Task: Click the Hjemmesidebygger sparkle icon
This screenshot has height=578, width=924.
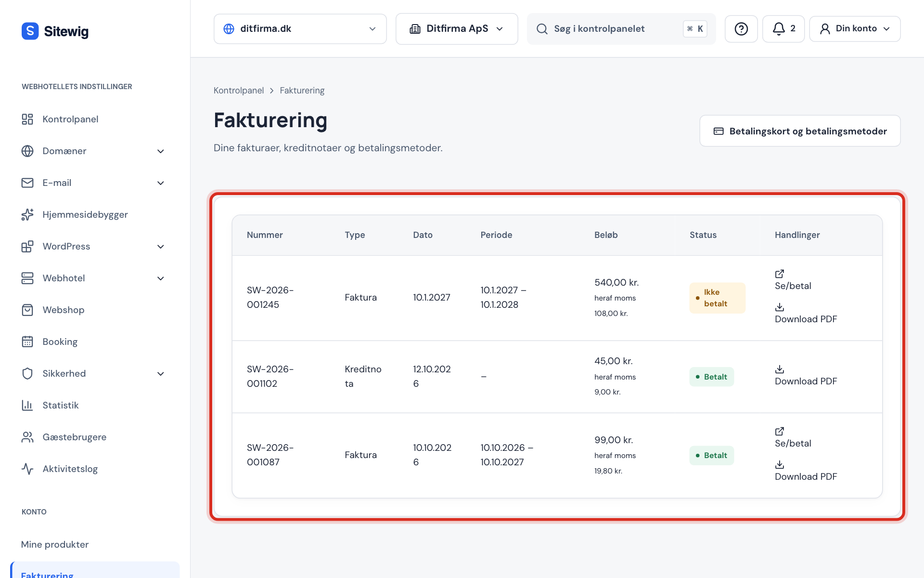Action: click(x=27, y=215)
